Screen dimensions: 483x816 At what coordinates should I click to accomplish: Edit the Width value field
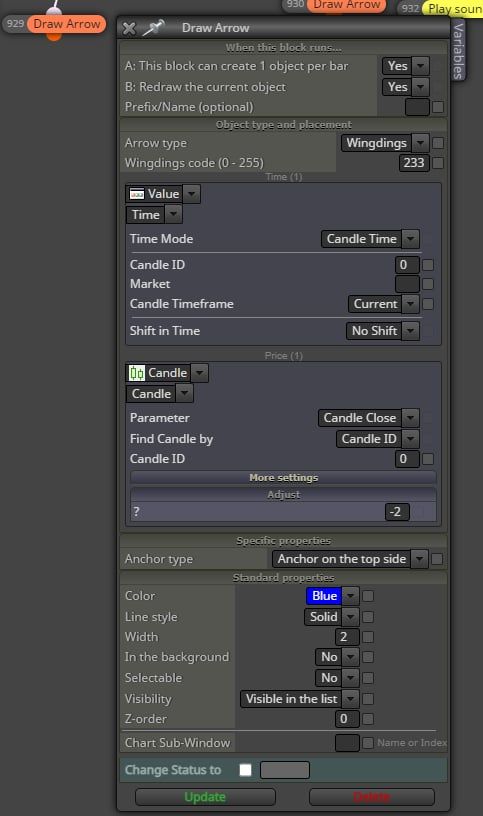coord(347,637)
